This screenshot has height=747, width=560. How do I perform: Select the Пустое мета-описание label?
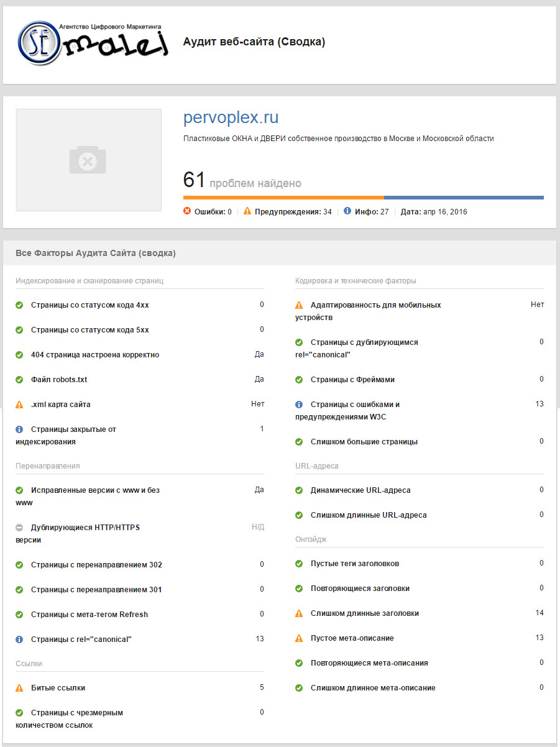tap(352, 638)
